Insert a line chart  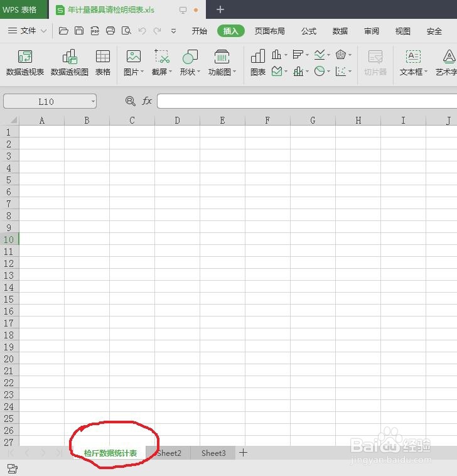pyautogui.click(x=320, y=55)
